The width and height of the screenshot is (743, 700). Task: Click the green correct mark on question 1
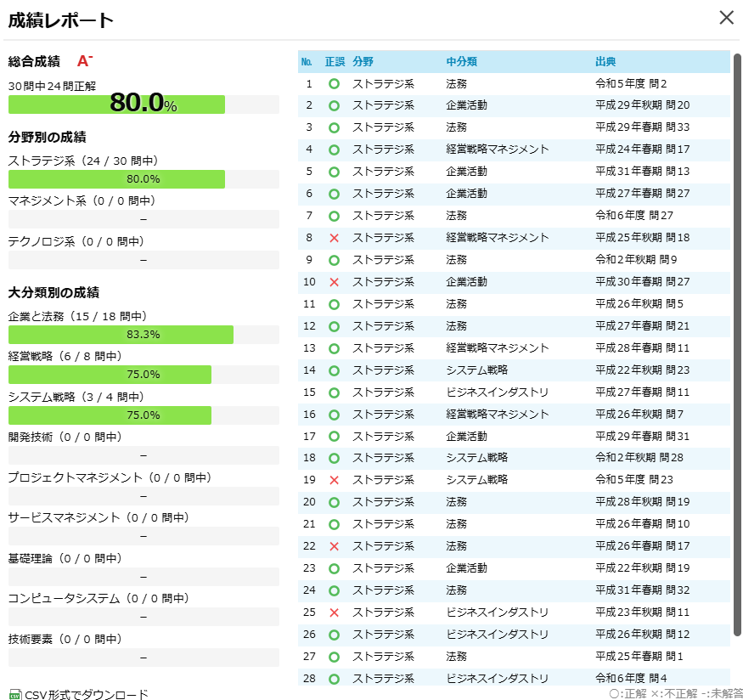(335, 83)
